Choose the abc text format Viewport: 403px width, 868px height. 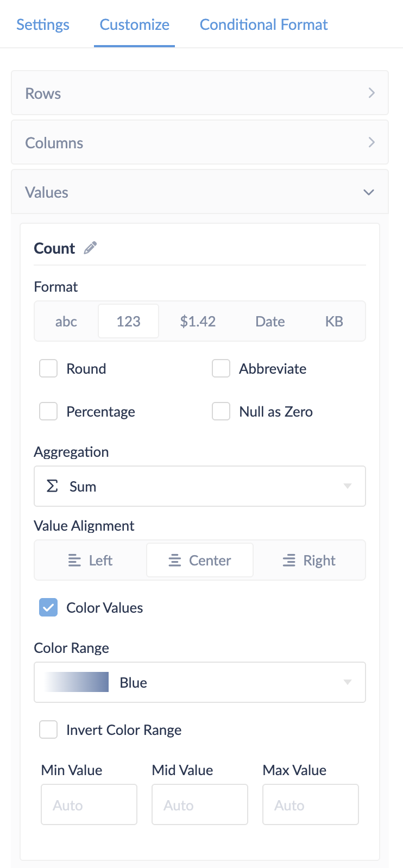click(66, 322)
